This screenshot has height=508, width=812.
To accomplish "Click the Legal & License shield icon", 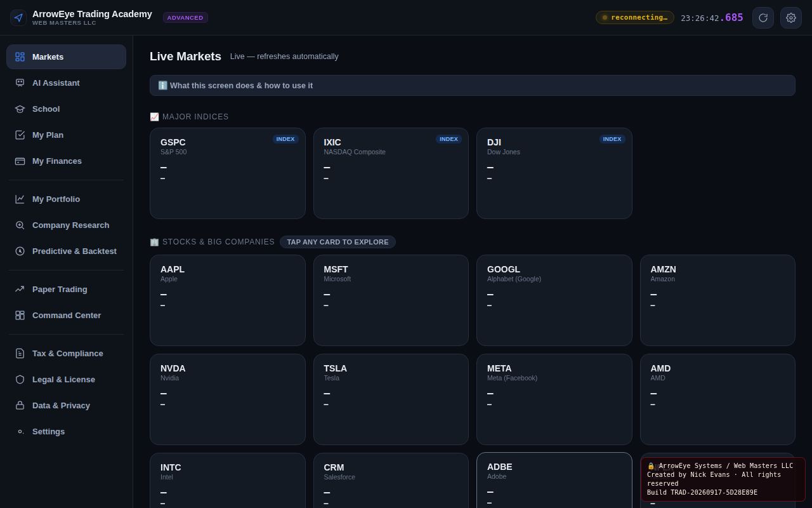I will (20, 380).
